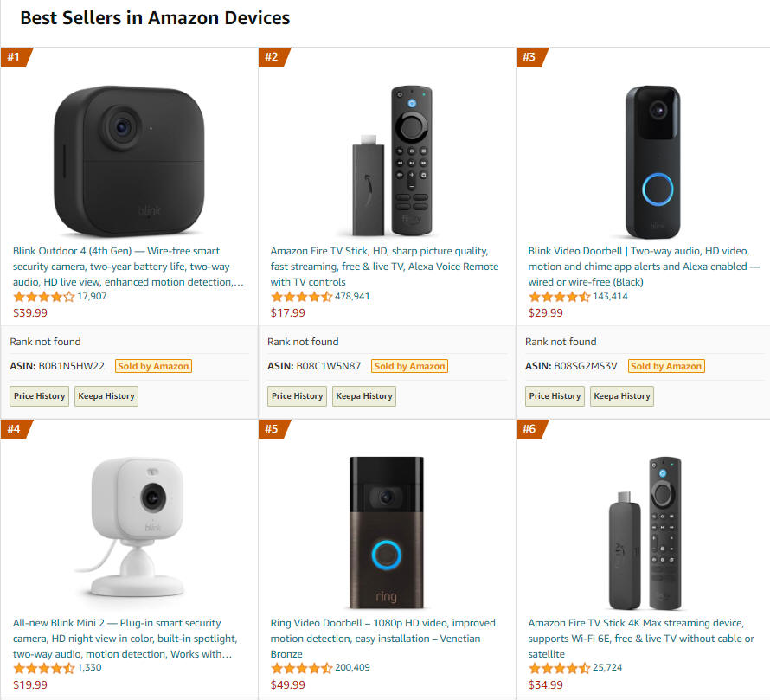Click the star rating for Fire TV Stick HD
This screenshot has height=700, width=770.
pyautogui.click(x=302, y=297)
